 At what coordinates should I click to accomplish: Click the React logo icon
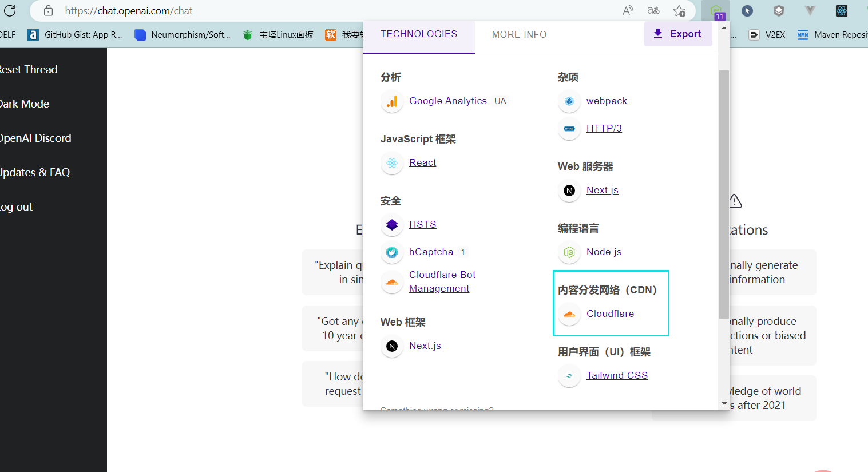[392, 163]
